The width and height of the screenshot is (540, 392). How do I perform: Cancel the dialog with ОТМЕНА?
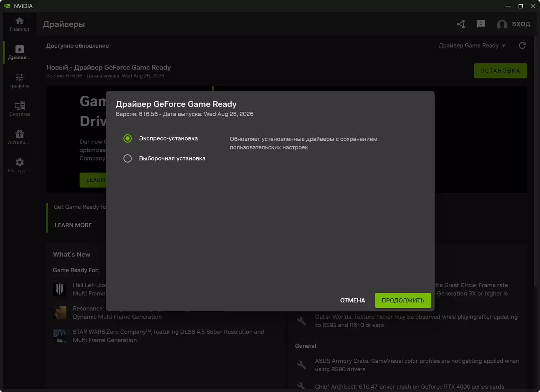click(352, 300)
